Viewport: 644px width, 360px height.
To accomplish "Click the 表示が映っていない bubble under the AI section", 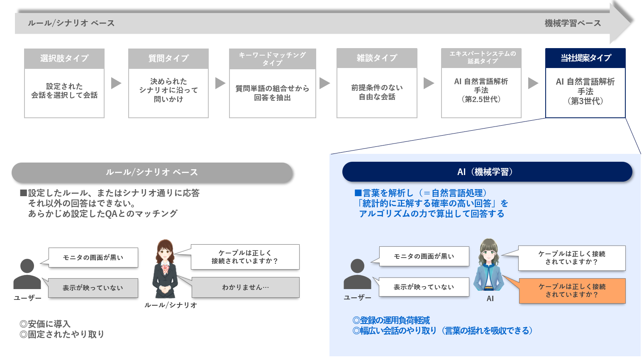I will pos(424,287).
